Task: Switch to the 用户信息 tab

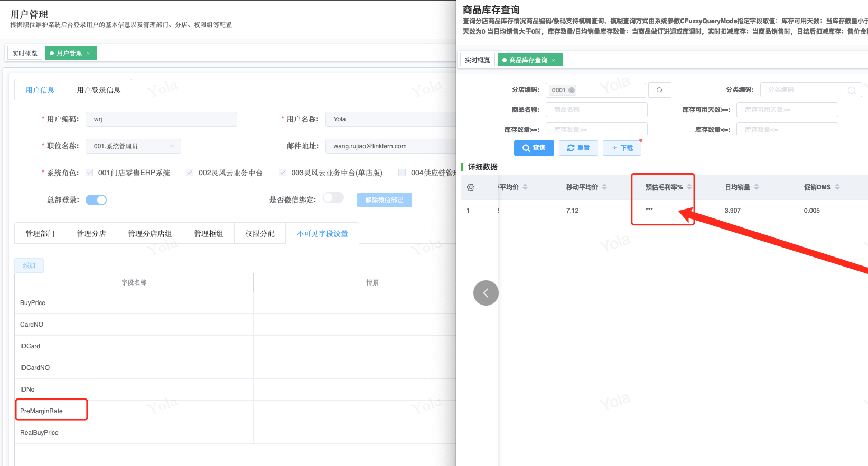Action: click(40, 90)
